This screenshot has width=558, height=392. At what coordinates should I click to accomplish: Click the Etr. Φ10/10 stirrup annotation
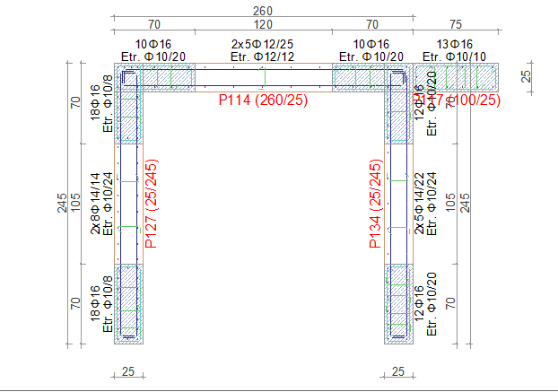[456, 56]
